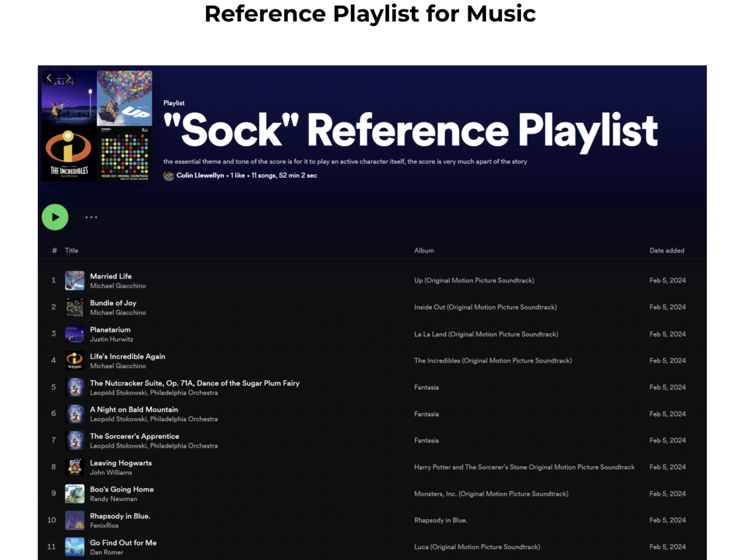
Task: Select The Sorcerer's Apprentice track title
Action: (134, 436)
